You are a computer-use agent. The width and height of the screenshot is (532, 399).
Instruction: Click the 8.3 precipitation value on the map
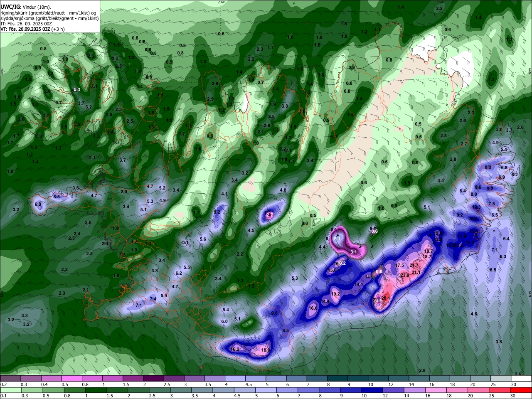488,167
